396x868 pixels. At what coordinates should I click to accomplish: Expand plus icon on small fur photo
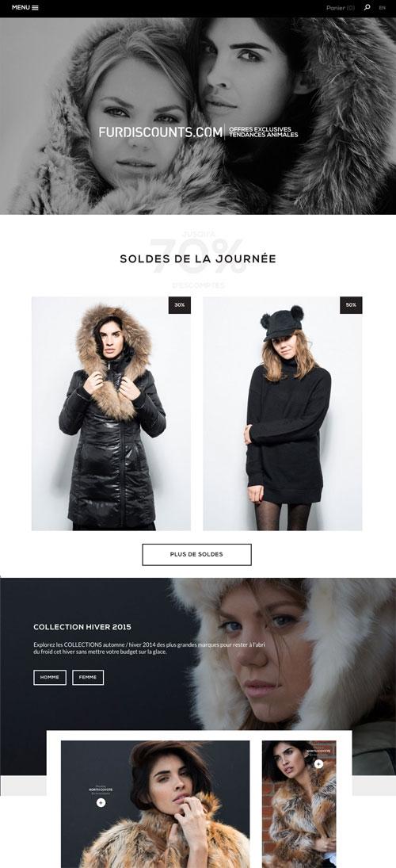point(318,764)
